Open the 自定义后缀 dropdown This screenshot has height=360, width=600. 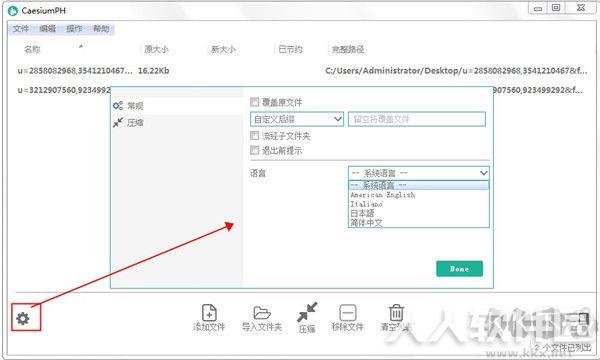click(x=297, y=119)
